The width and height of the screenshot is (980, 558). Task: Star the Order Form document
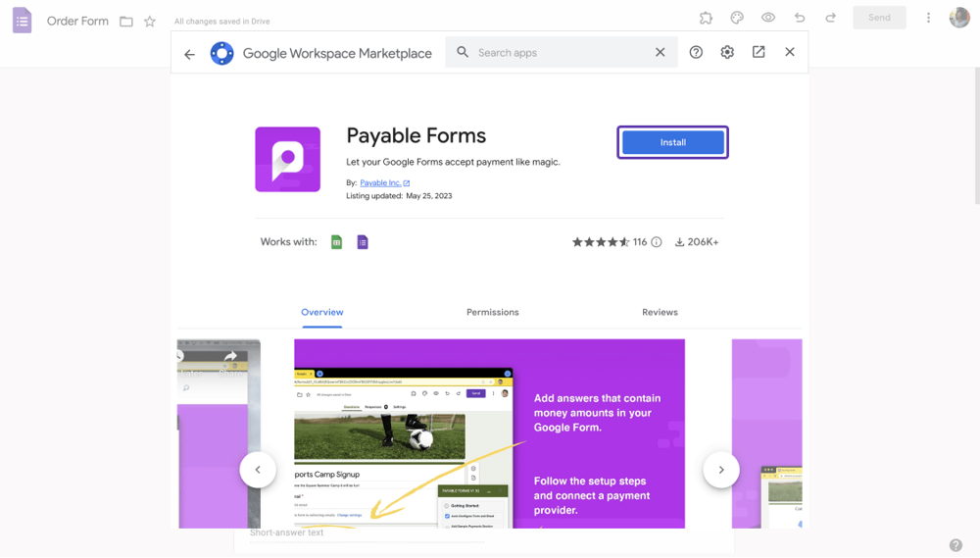click(x=150, y=22)
